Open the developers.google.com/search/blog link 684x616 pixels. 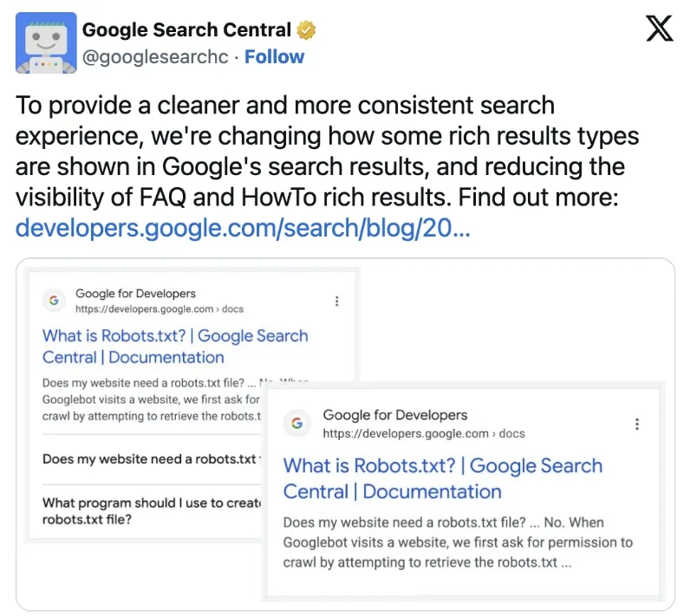pos(243,229)
